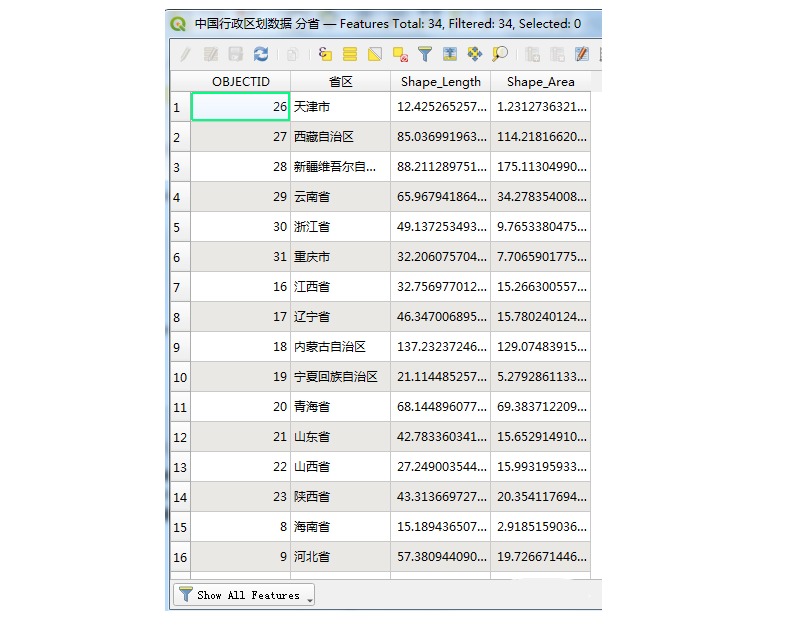
Task: Click the 内蒙古自治区 cell
Action: coord(341,347)
